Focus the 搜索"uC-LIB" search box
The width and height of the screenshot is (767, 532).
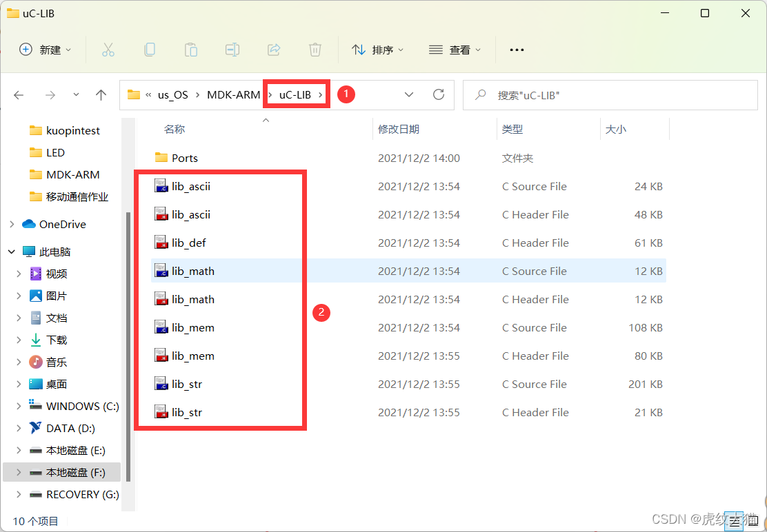click(610, 95)
